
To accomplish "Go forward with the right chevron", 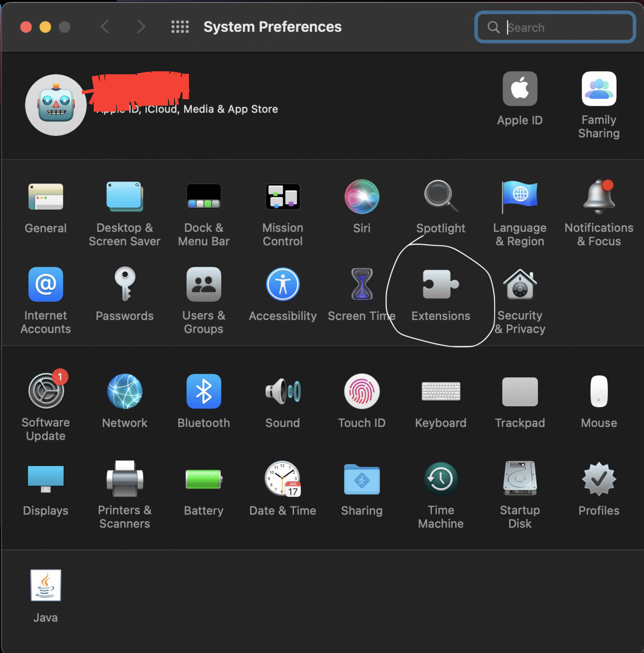I will pos(141,27).
